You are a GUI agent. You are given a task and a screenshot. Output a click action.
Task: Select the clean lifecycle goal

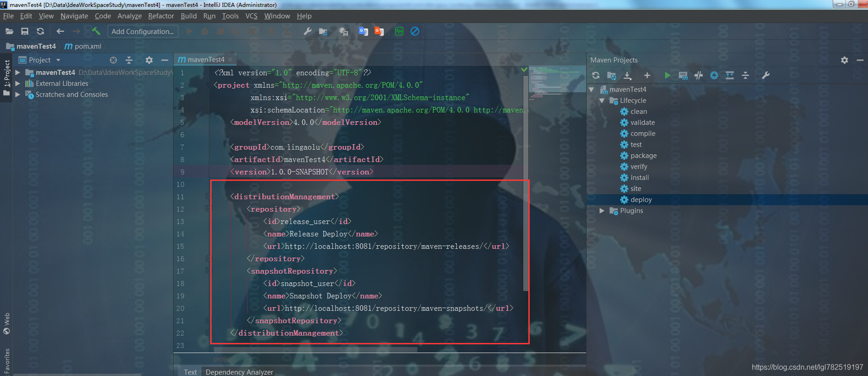click(x=638, y=112)
